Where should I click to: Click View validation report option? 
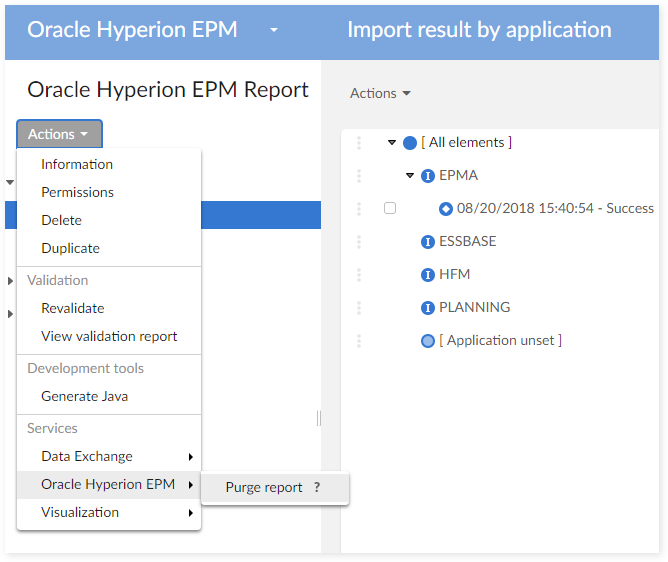coord(109,336)
